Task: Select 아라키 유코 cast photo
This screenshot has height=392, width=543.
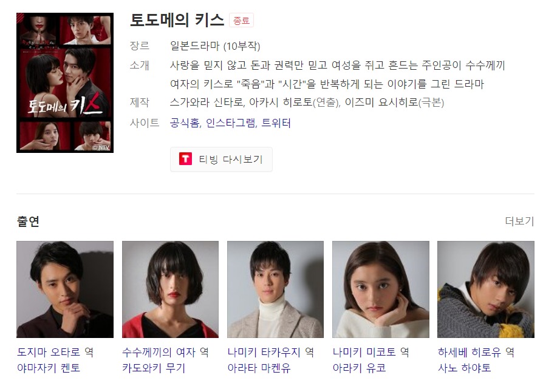Action: click(381, 289)
